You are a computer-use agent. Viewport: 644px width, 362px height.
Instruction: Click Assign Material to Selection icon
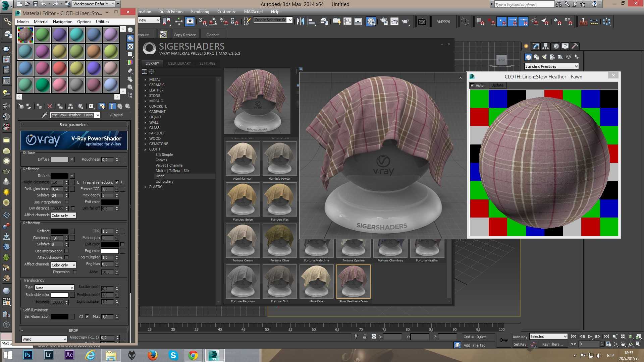point(39,106)
